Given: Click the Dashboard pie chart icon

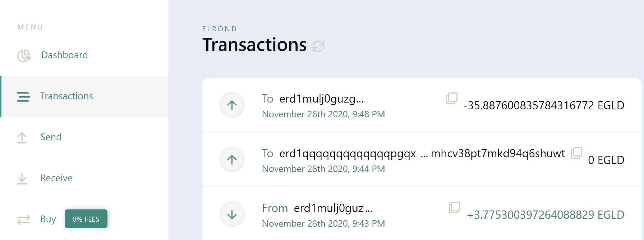Looking at the screenshot, I should pos(24,55).
